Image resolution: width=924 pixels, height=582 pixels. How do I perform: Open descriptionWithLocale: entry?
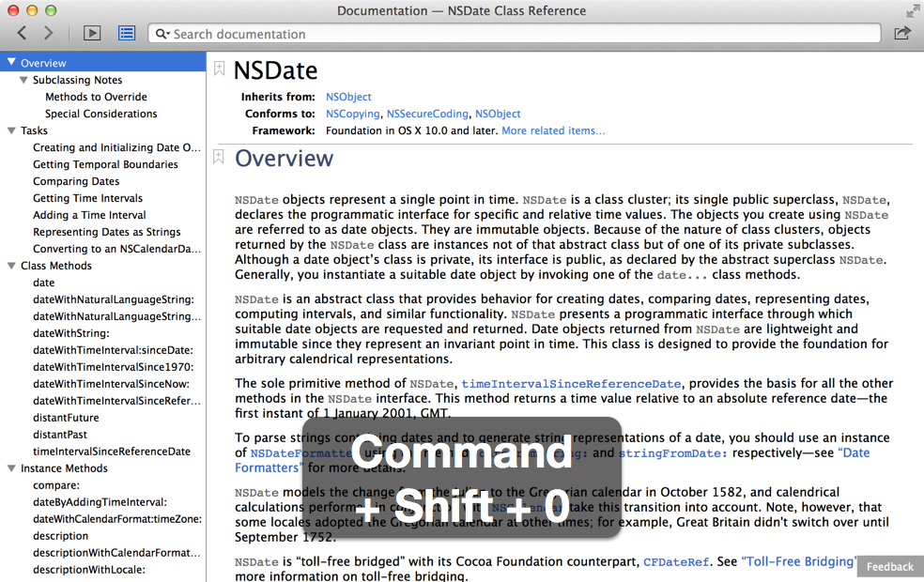click(x=89, y=570)
